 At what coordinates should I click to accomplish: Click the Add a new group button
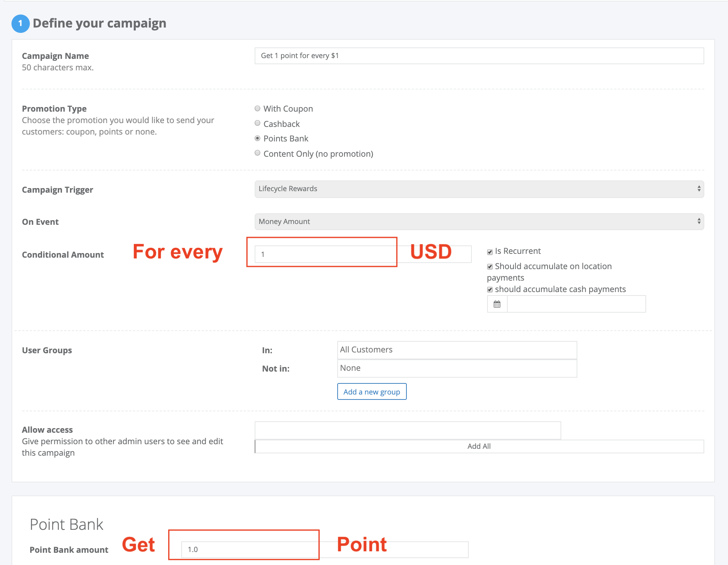[x=372, y=392]
